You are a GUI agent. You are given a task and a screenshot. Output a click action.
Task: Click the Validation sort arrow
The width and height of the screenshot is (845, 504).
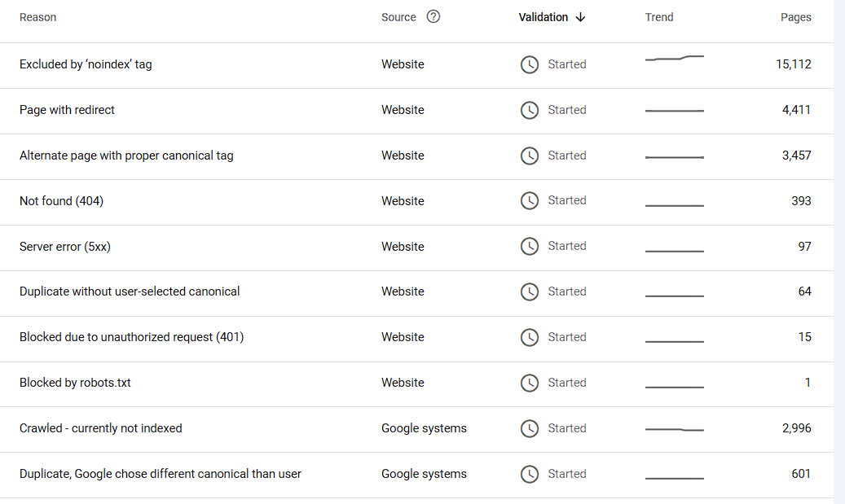[x=580, y=17]
